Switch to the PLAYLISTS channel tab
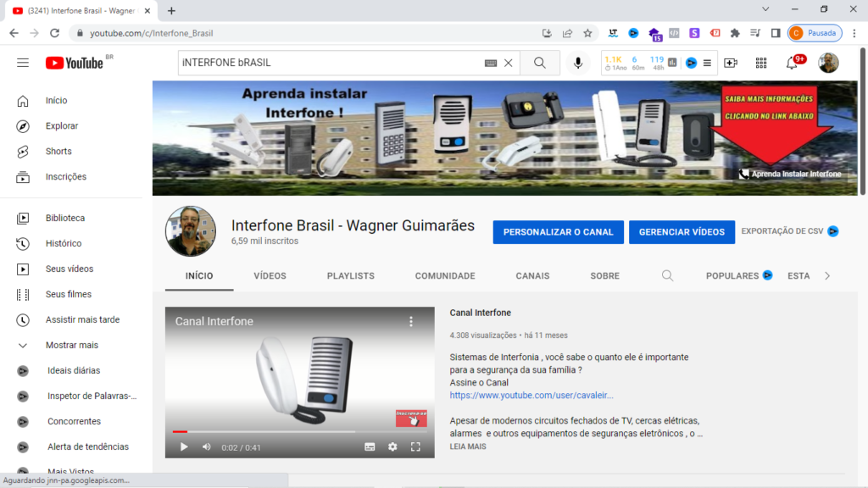This screenshot has width=868, height=488. tap(350, 275)
